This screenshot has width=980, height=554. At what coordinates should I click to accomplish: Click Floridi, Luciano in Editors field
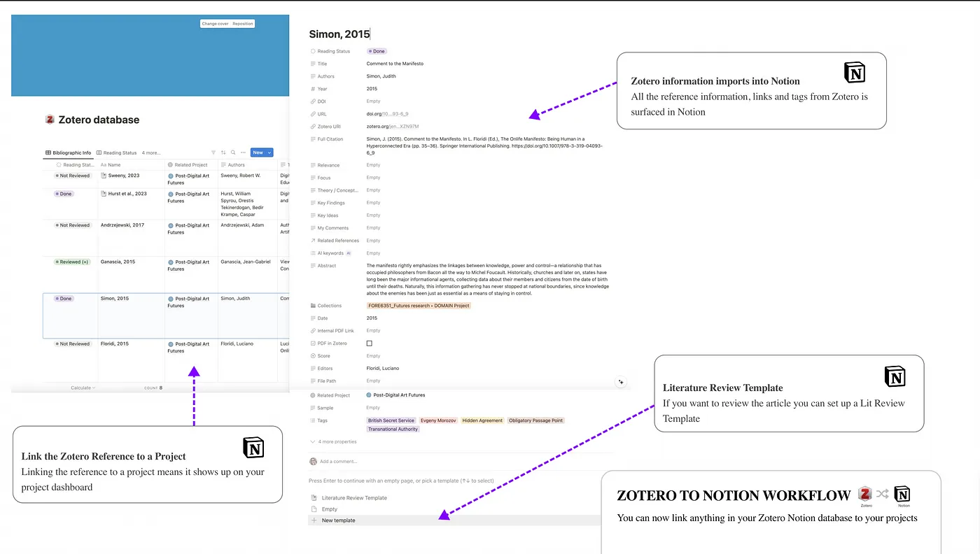[383, 369]
